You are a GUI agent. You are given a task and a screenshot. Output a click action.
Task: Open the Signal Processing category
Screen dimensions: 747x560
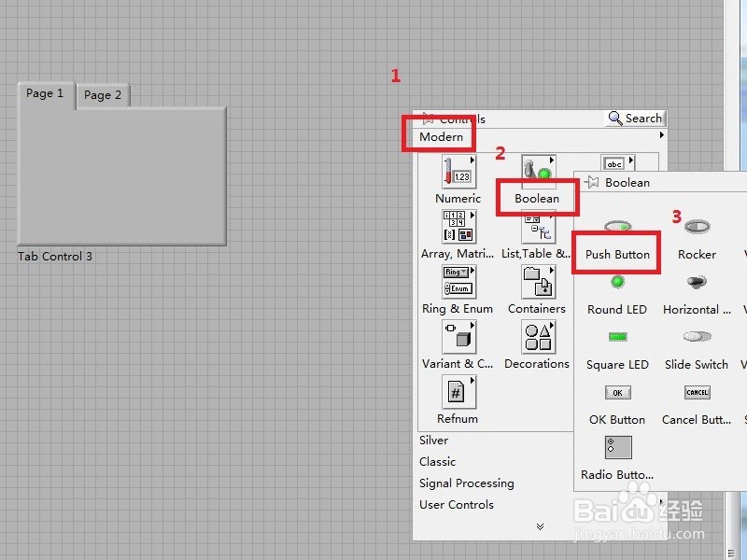point(466,483)
